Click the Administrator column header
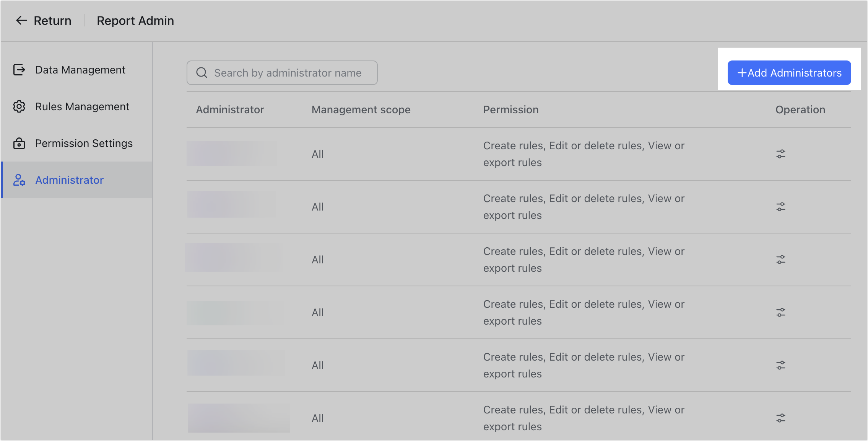868x441 pixels. tap(230, 109)
